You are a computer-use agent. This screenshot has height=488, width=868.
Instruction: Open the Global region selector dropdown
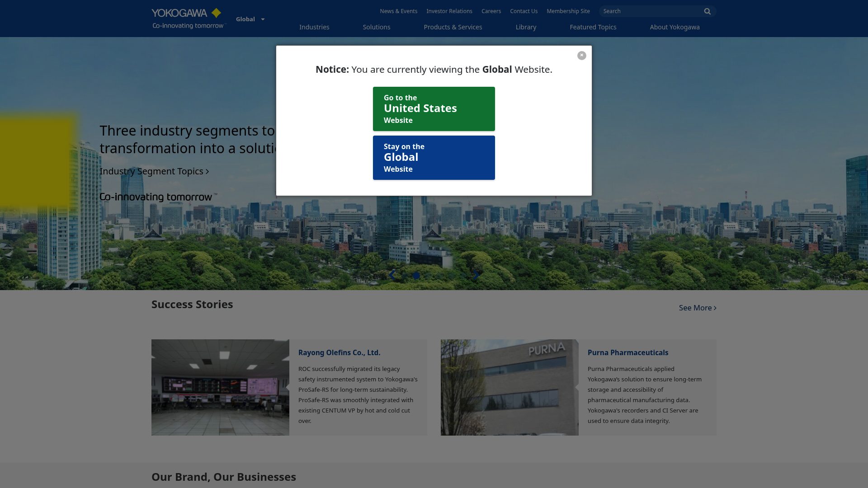[250, 19]
